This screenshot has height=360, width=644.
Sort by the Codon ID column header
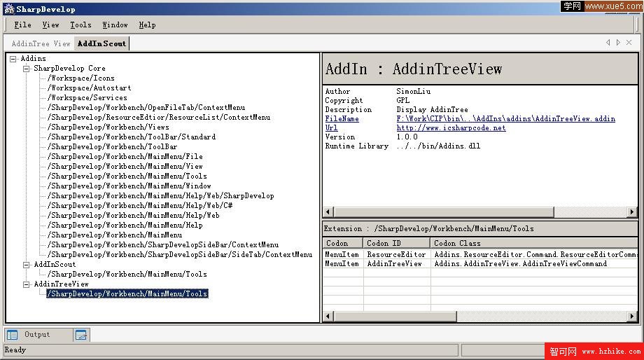[396, 243]
